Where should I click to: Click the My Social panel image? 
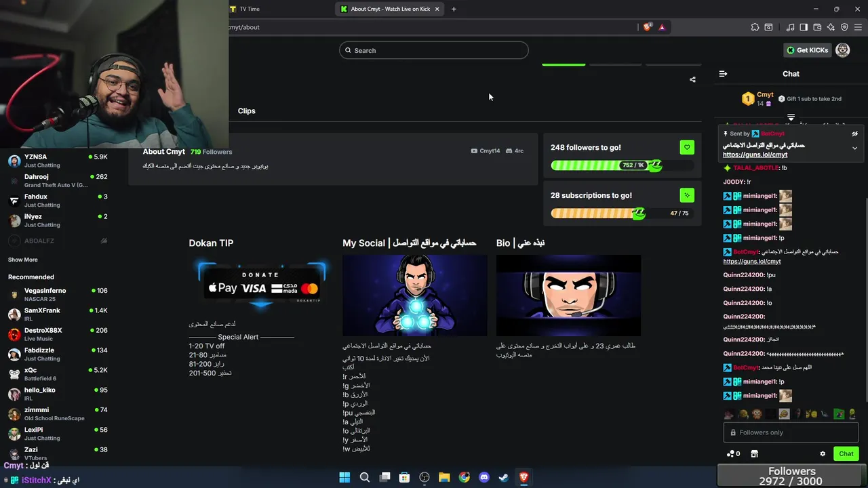415,296
